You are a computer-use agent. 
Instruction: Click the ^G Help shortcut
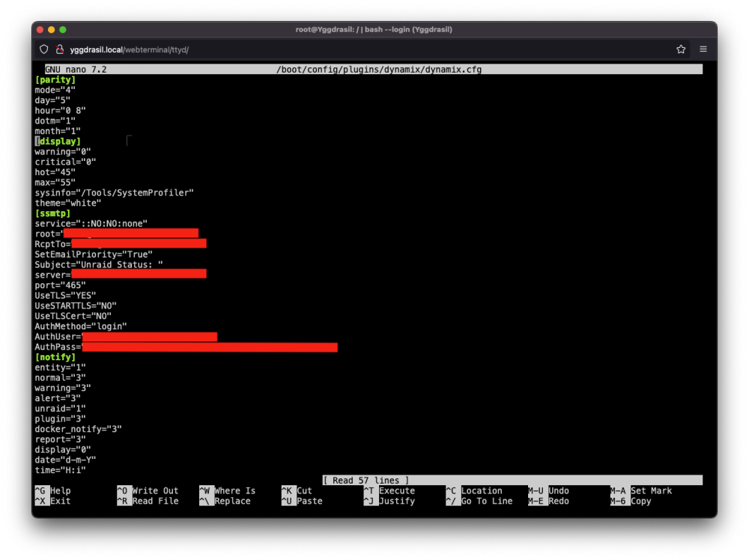[53, 491]
